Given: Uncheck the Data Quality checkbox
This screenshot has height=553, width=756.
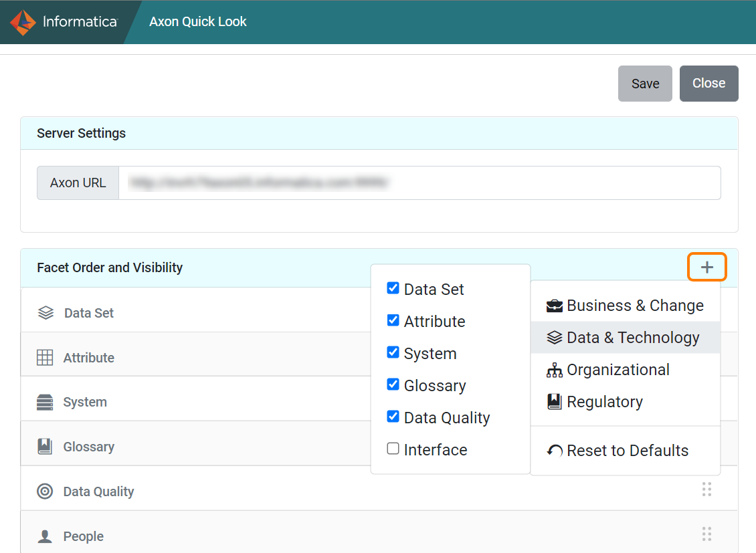Looking at the screenshot, I should pyautogui.click(x=393, y=416).
